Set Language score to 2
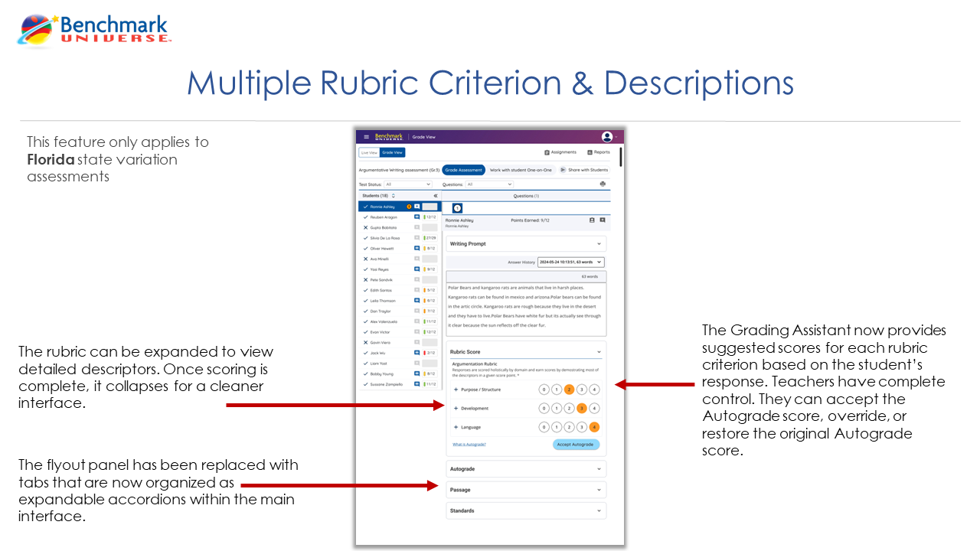Viewport: 980px width, 551px height. (569, 427)
